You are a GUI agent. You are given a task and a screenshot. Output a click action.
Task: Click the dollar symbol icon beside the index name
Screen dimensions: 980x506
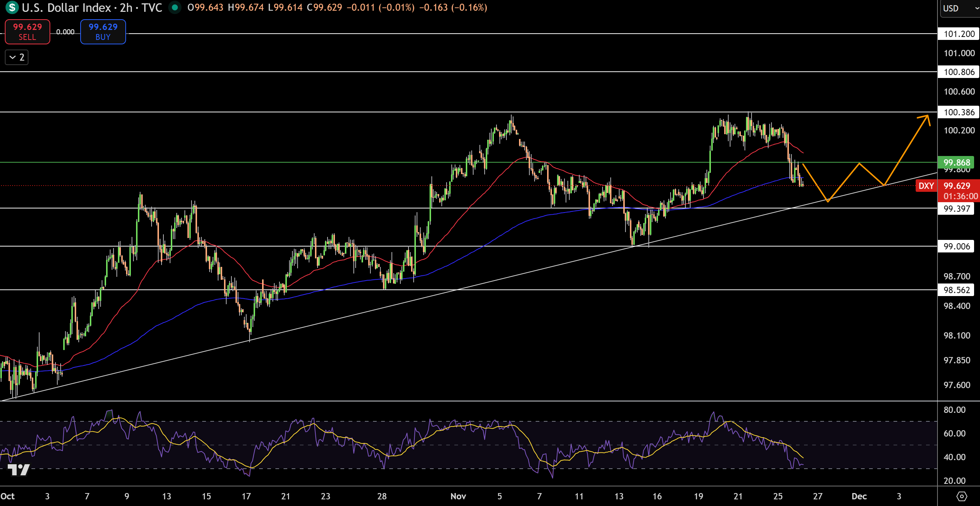pyautogui.click(x=11, y=8)
